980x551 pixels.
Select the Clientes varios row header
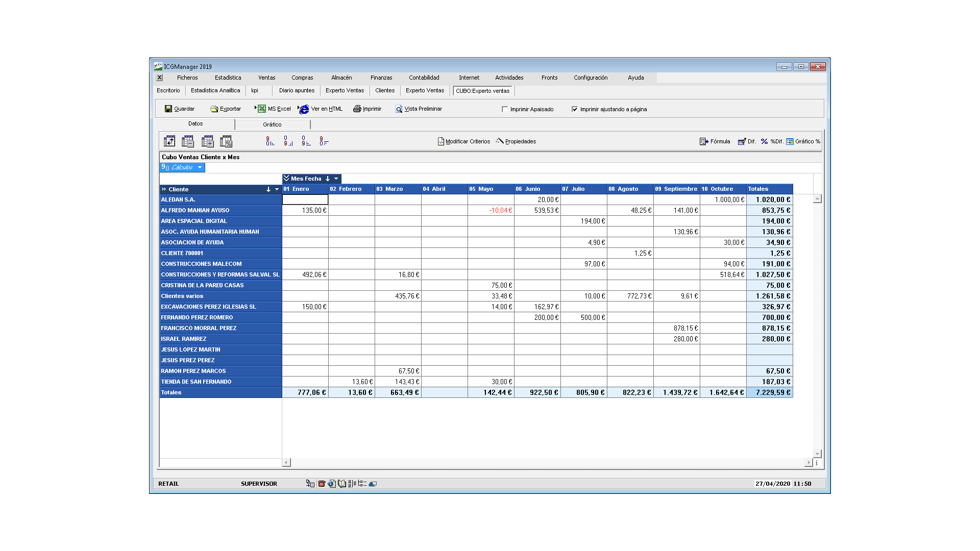coord(220,296)
